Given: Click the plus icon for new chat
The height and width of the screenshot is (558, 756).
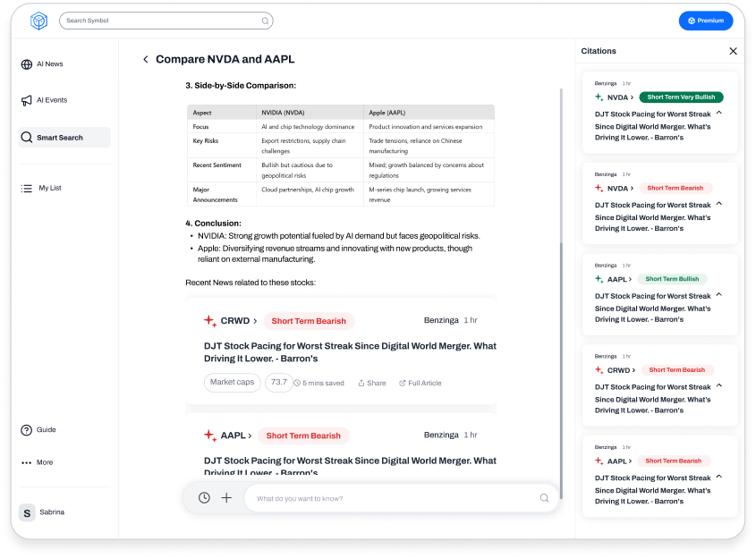Looking at the screenshot, I should [x=226, y=498].
